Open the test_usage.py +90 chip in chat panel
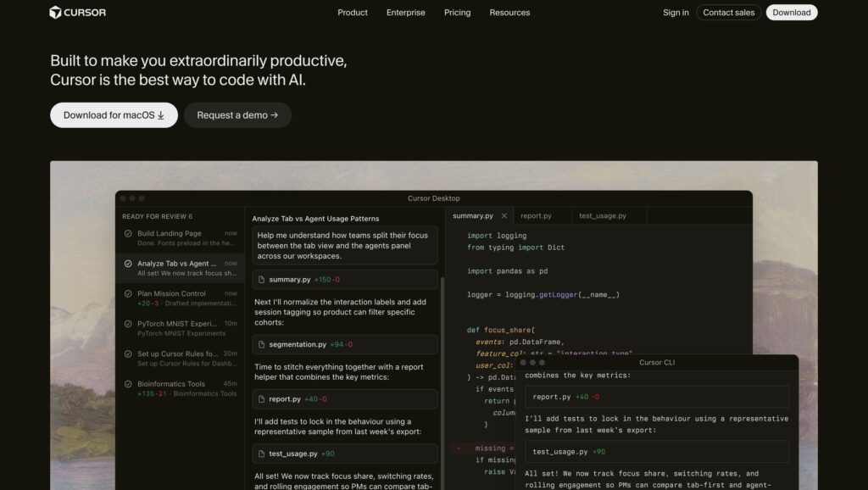This screenshot has width=868, height=490. pos(345,454)
